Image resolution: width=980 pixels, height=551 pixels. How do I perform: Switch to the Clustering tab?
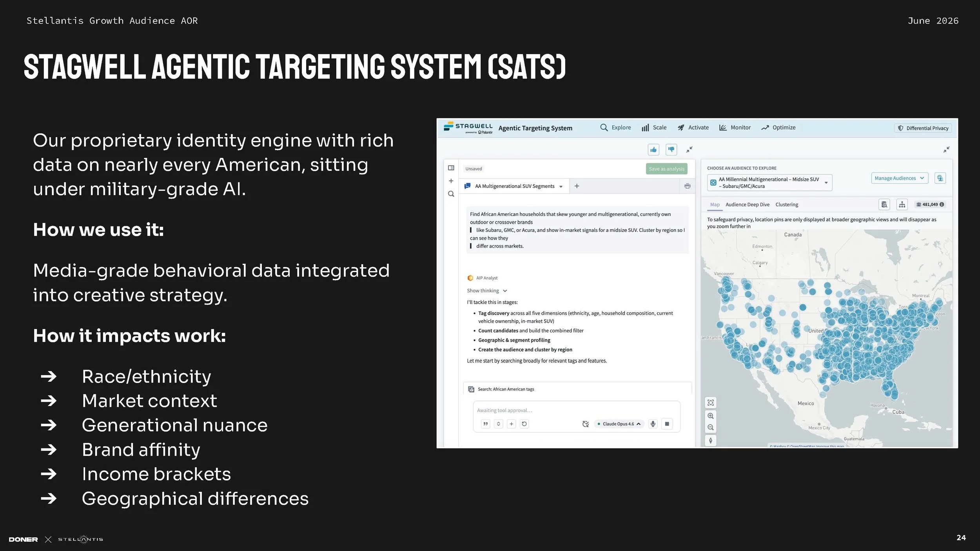point(787,205)
